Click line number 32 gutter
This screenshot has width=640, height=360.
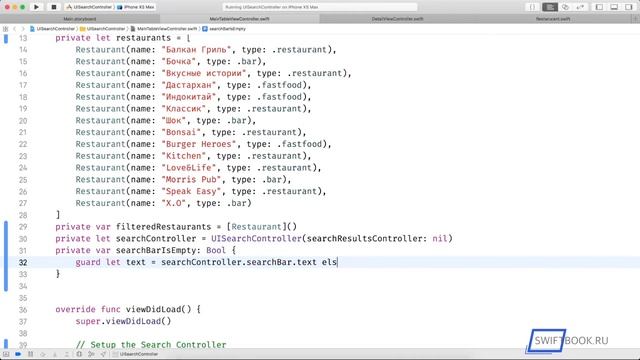point(23,262)
